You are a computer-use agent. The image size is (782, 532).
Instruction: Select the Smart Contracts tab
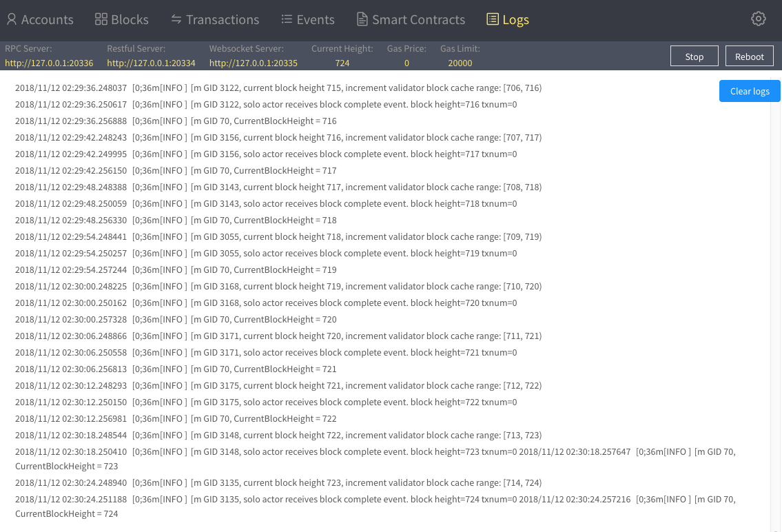(x=411, y=19)
